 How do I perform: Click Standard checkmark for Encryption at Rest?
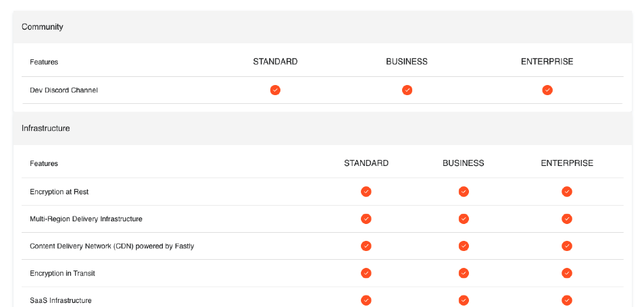click(x=366, y=192)
